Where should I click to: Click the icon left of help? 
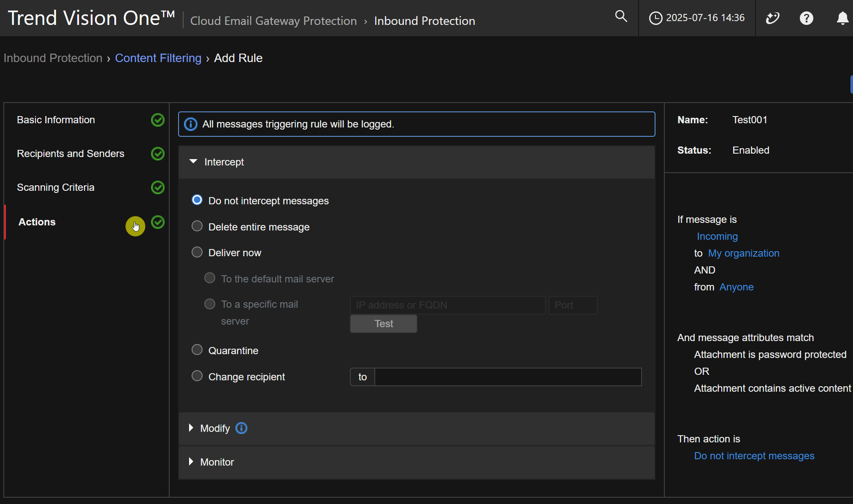pos(772,18)
